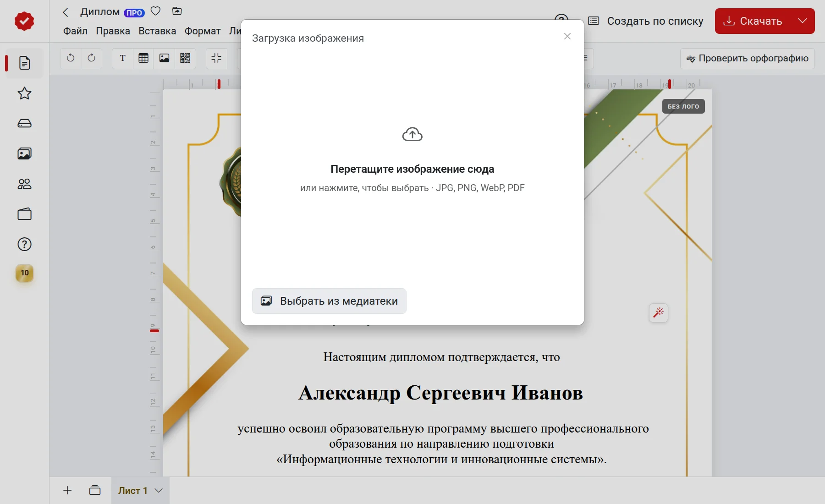Click Проверить орфографию button
825x504 pixels.
tap(748, 59)
